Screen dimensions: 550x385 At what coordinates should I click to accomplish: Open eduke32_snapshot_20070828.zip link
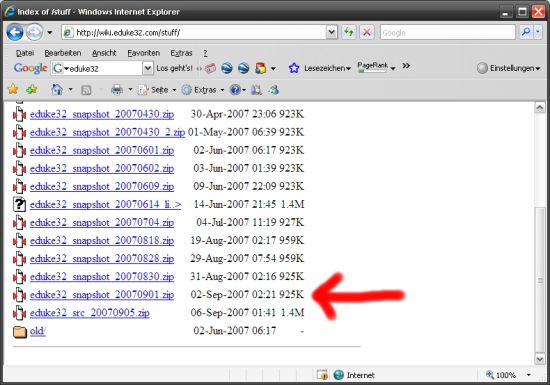pos(102,259)
